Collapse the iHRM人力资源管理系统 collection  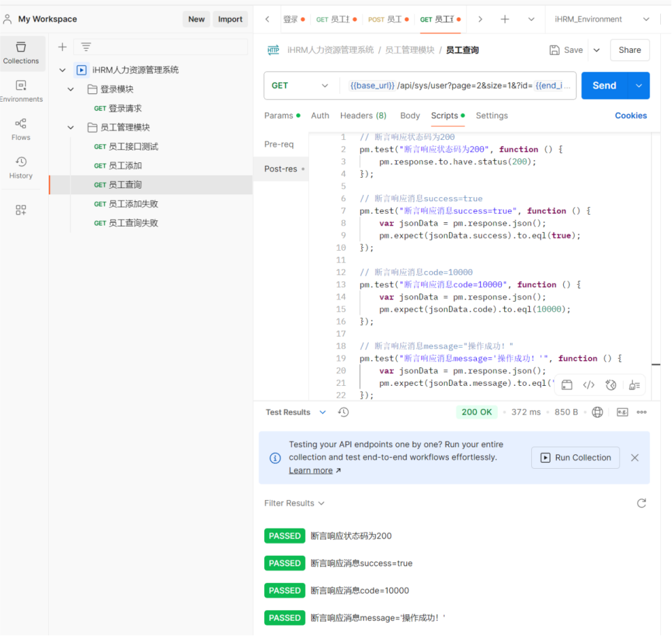[x=63, y=70]
